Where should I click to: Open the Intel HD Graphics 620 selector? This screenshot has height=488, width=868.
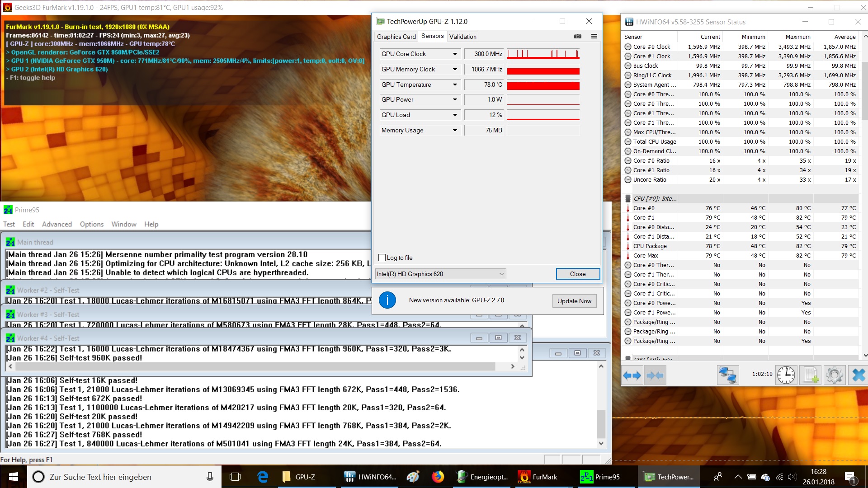point(440,274)
